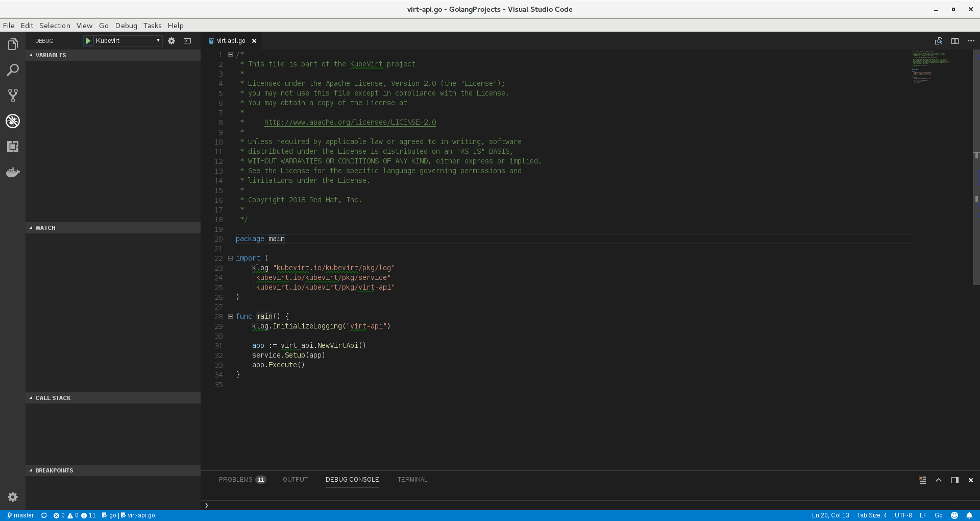Click the master branch indicator in status bar
Screen dimensions: 980x521
tap(20, 515)
